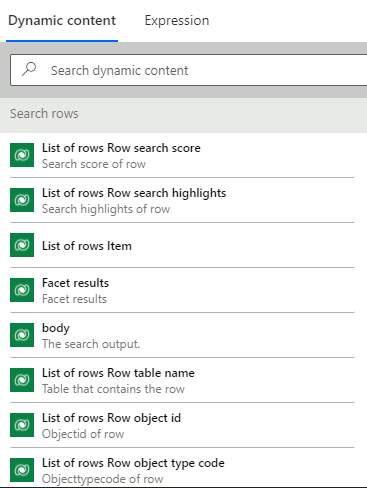Open the Expression tab

177,21
